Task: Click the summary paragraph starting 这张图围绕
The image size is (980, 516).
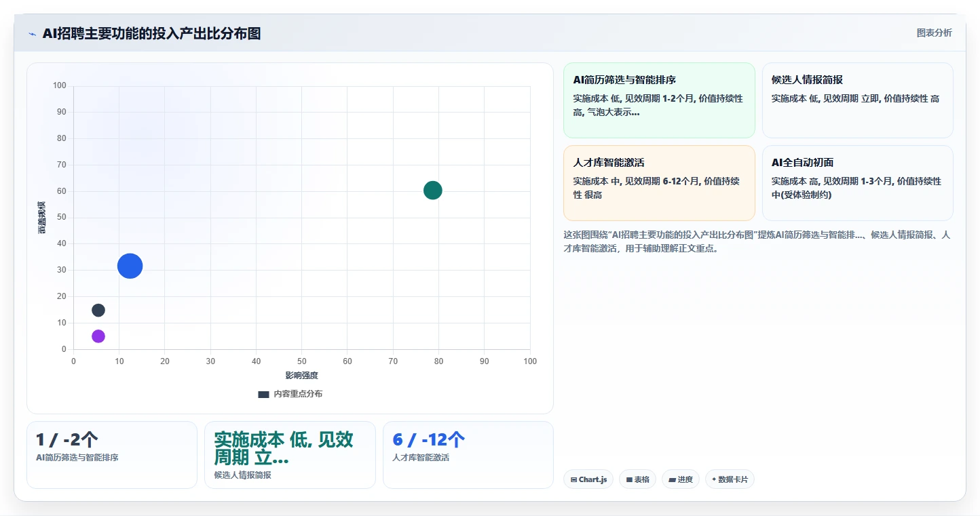Action: click(x=757, y=241)
